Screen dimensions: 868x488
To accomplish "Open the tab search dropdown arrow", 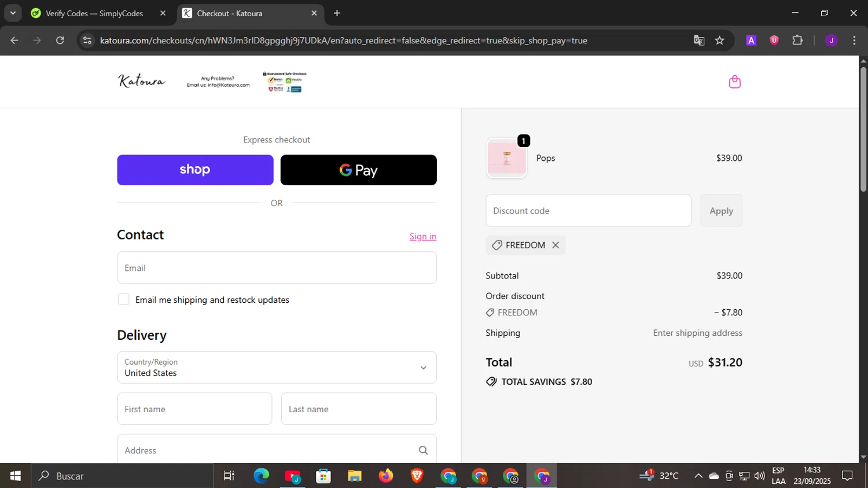I will click(x=13, y=13).
